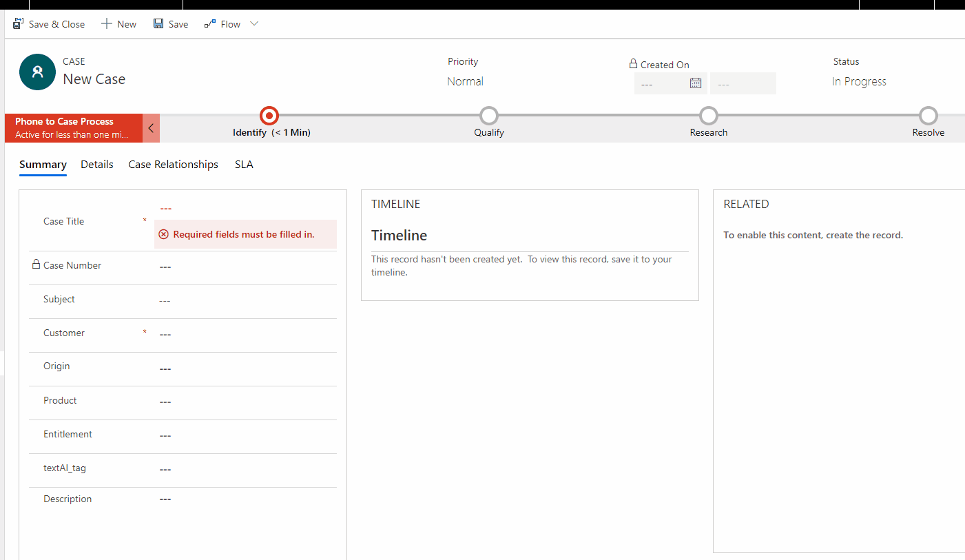
Task: Click the Save button label
Action: coord(178,24)
